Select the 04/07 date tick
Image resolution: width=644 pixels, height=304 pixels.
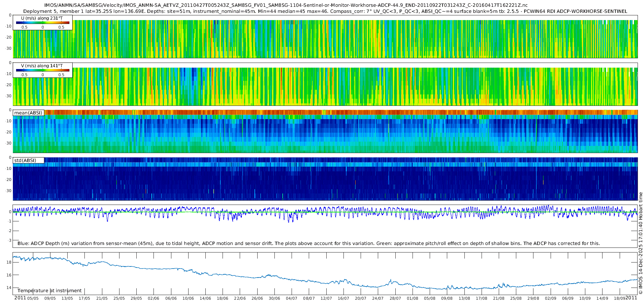(292, 298)
